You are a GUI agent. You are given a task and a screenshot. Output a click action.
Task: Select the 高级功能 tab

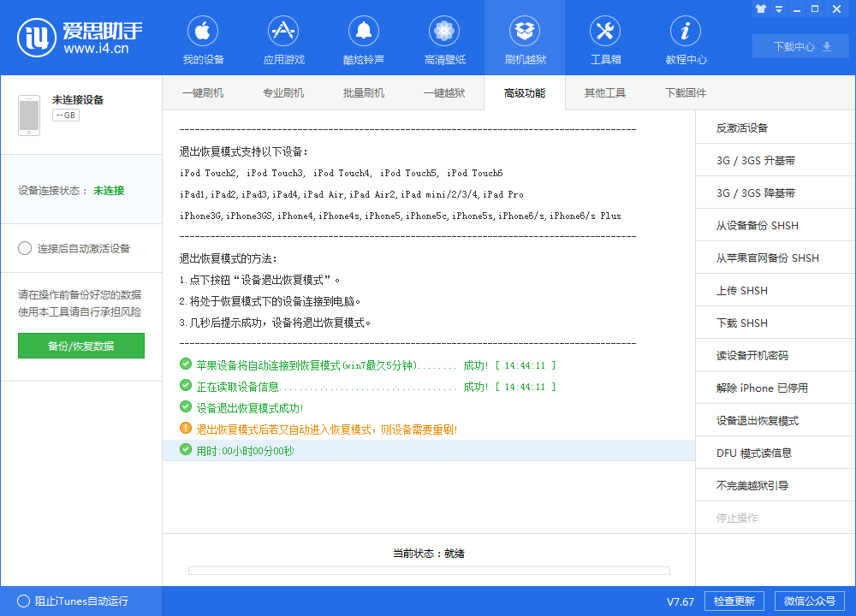(x=525, y=92)
